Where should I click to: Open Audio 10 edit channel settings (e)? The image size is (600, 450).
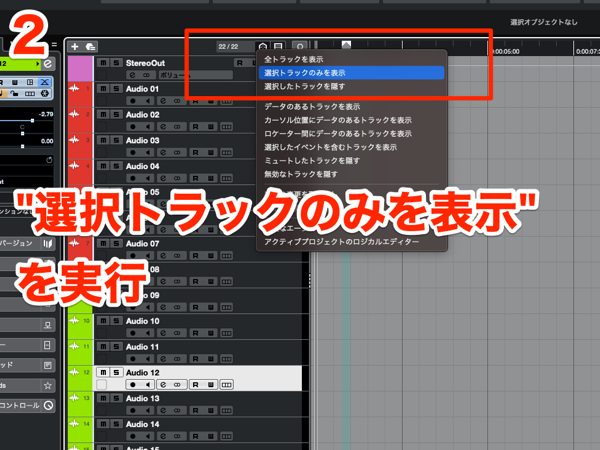163,333
